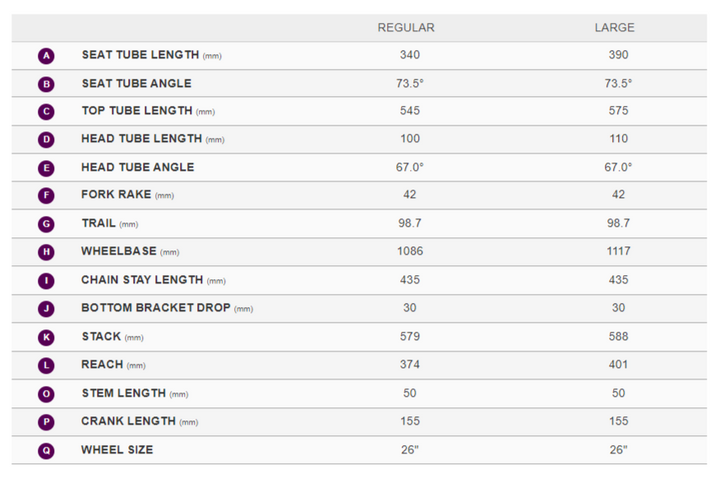Image resolution: width=720 pixels, height=478 pixels.
Task: Click the L purple marker
Action: [46, 366]
